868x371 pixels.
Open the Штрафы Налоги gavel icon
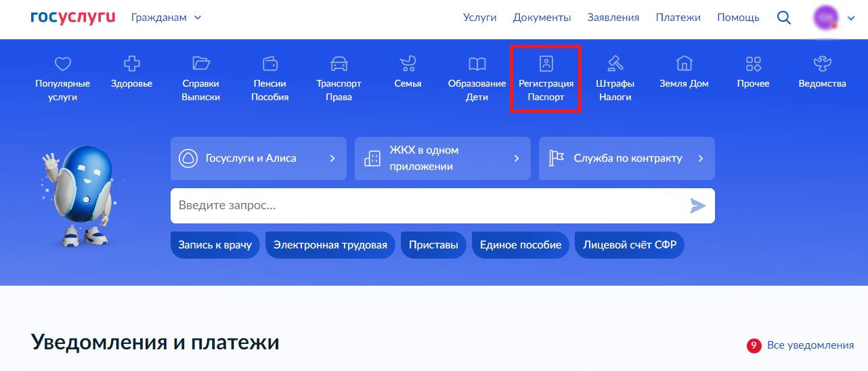[615, 64]
